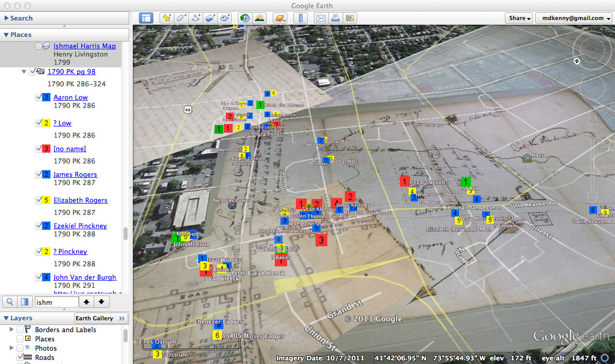
Task: Click the places filter text field
Action: [x=56, y=302]
